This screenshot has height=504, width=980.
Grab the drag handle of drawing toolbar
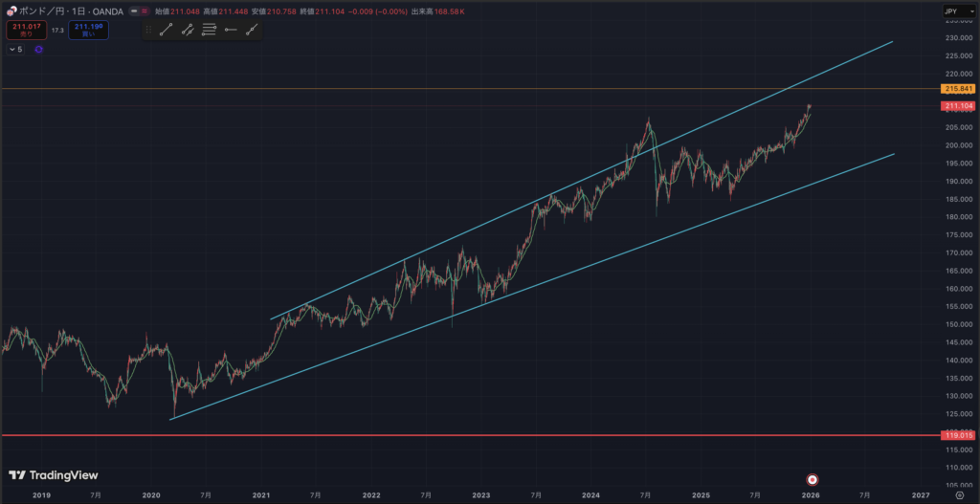148,30
